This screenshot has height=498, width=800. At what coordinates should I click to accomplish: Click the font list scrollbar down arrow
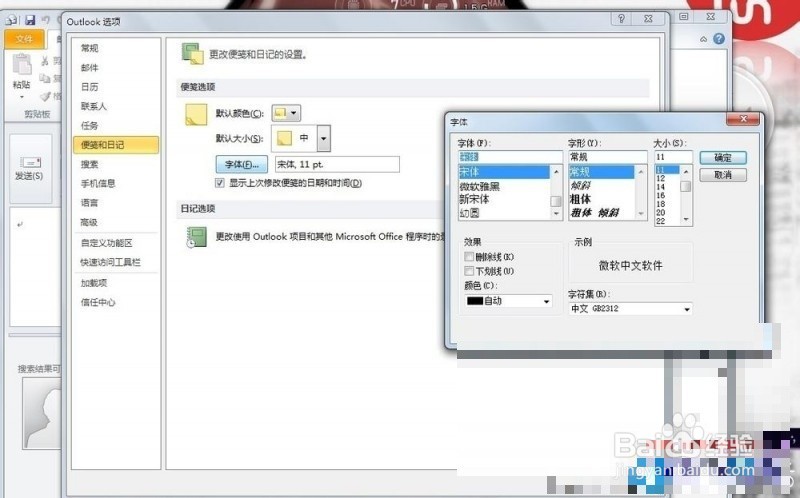click(x=556, y=214)
